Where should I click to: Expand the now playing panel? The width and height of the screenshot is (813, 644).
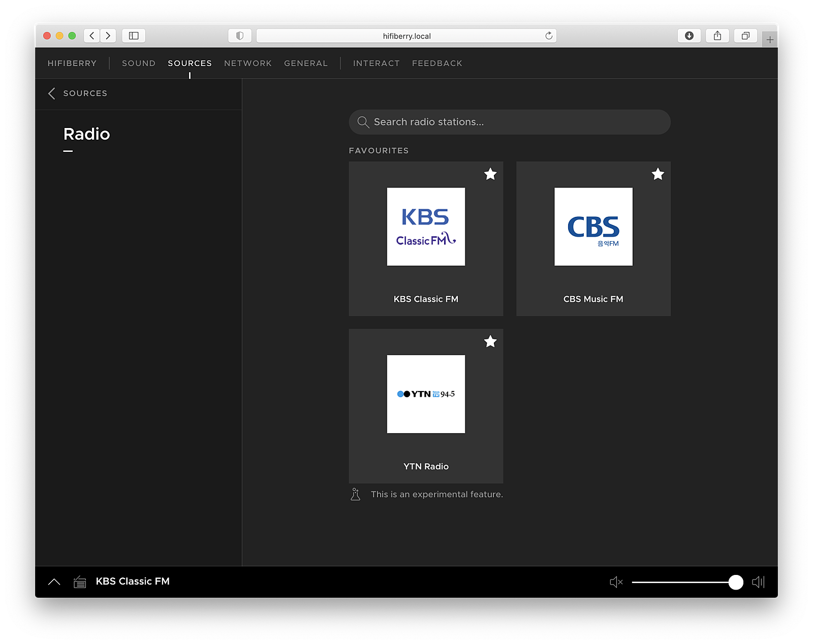click(x=54, y=582)
